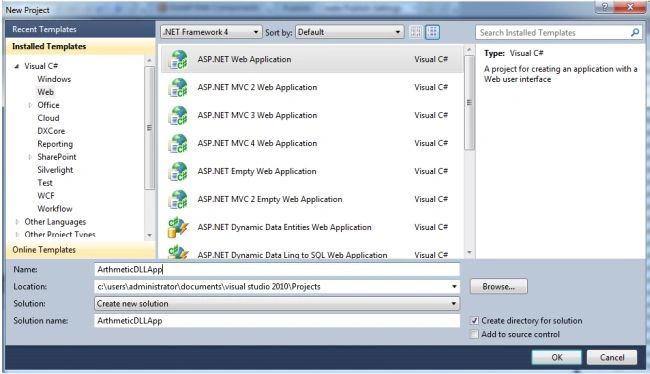
Task: Open the .NET Framework 4 version dropdown
Action: pos(211,32)
